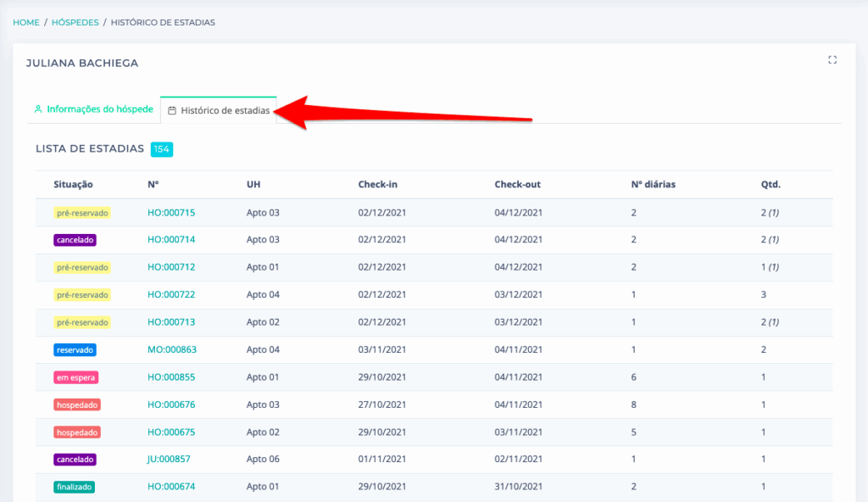Open reservation HO:000712
868x502 pixels.
coord(171,267)
